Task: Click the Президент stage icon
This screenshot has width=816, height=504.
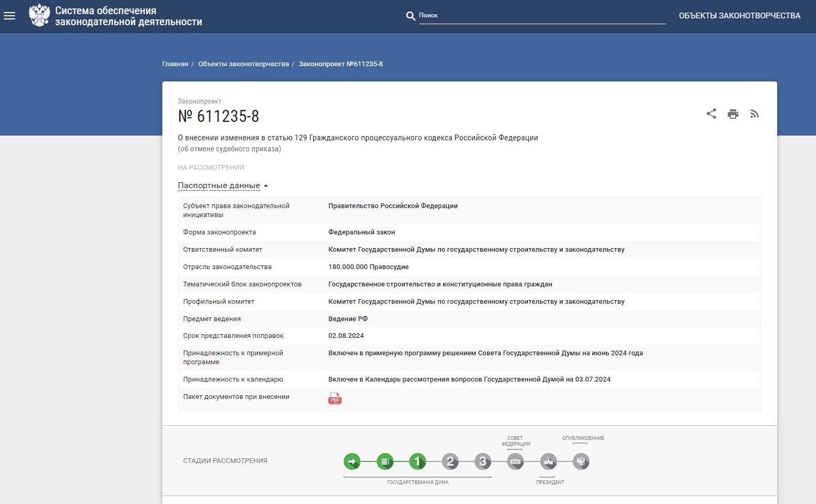Action: [548, 461]
